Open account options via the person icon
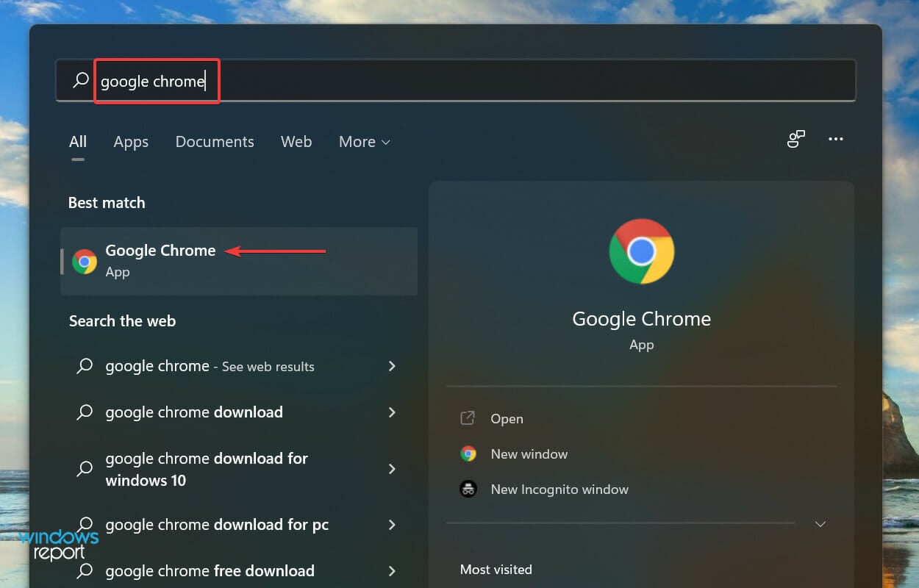This screenshot has width=919, height=588. coord(796,139)
